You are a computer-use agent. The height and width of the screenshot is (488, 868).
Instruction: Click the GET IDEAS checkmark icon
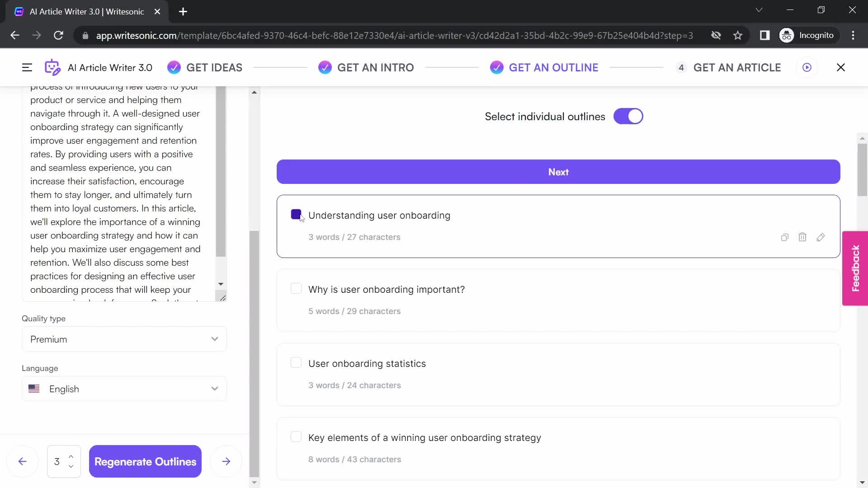coord(174,67)
